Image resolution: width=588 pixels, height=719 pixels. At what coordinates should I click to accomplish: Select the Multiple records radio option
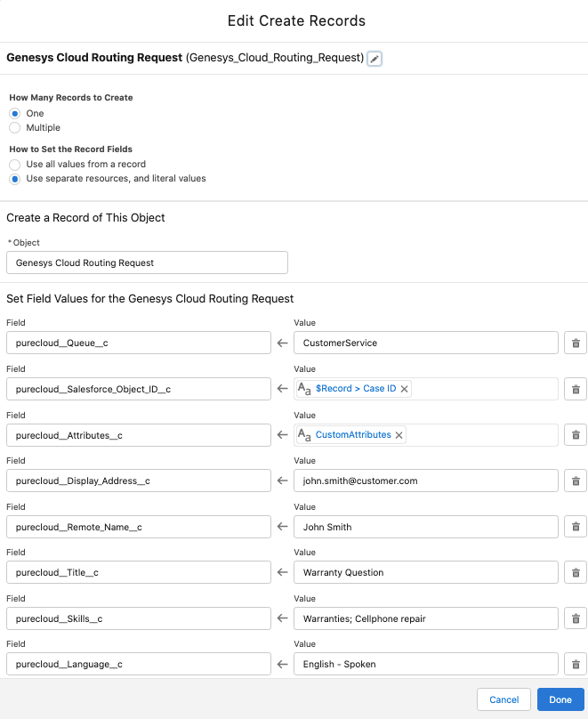[15, 127]
